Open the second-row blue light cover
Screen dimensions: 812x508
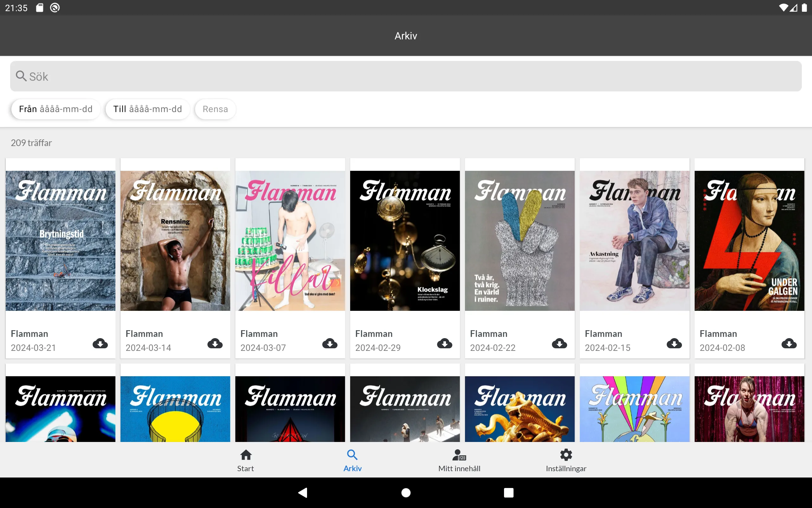(60, 409)
